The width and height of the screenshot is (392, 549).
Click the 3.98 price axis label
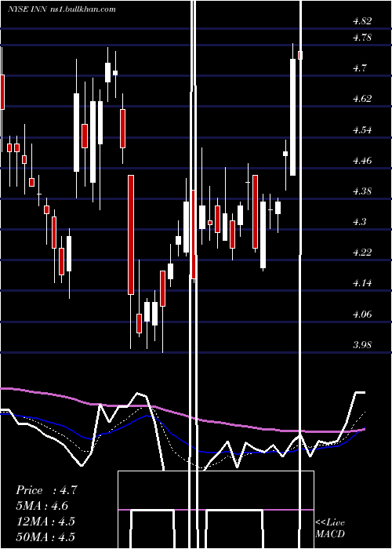coord(362,345)
